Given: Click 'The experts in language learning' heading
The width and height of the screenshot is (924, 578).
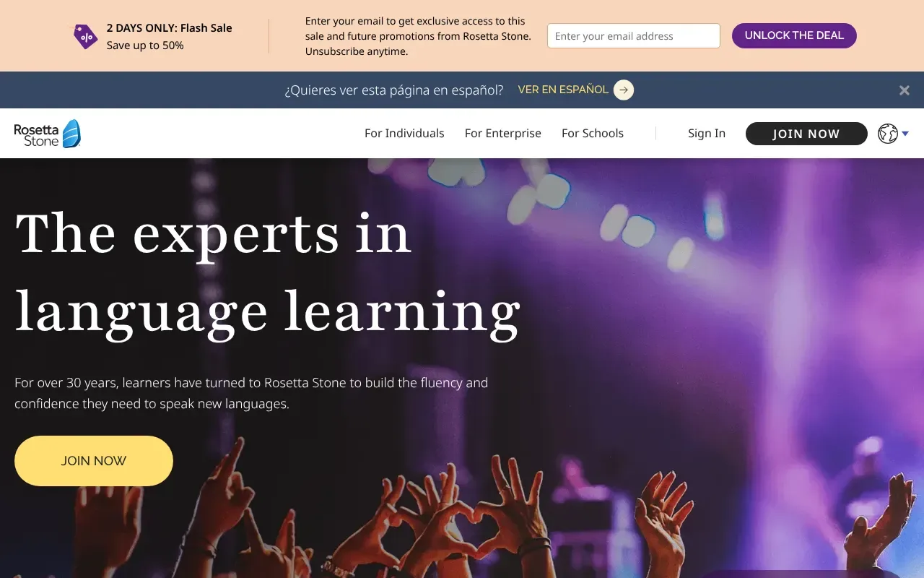Looking at the screenshot, I should pos(267,272).
